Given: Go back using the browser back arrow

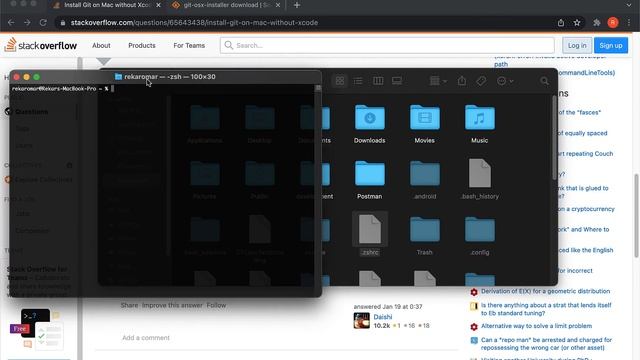Looking at the screenshot, I should click(11, 23).
